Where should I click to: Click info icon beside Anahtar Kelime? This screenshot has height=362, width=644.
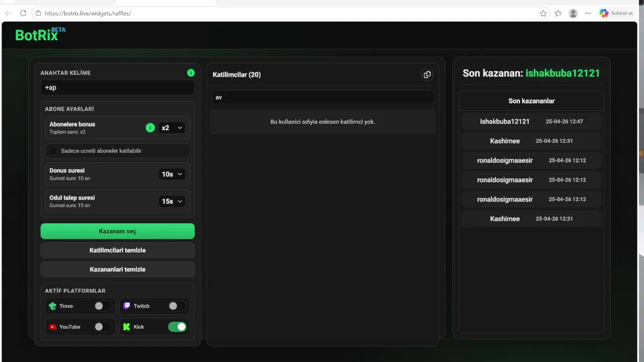(191, 73)
